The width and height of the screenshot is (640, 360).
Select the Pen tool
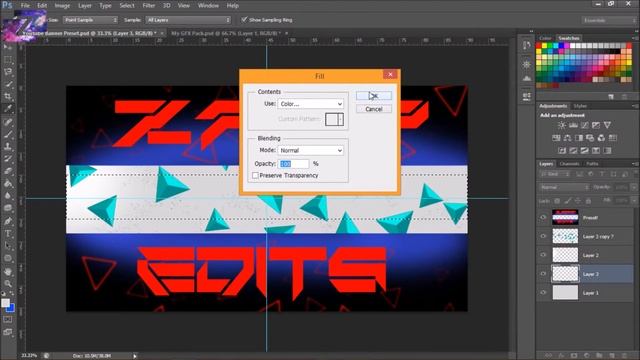pos(8,221)
